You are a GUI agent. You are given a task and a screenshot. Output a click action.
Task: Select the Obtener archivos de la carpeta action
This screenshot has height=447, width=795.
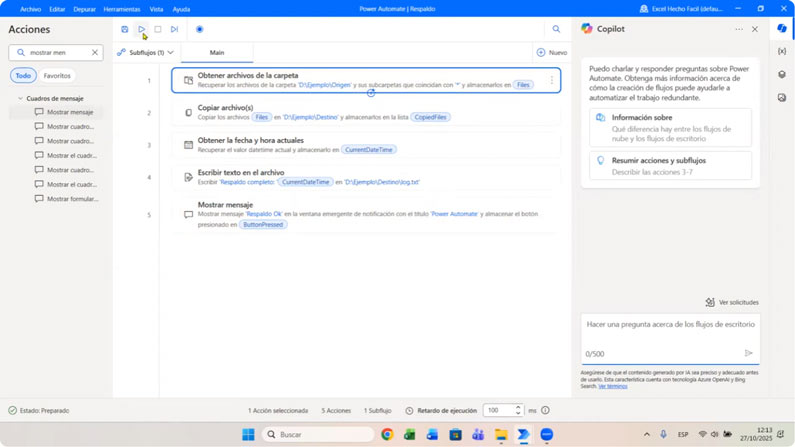tap(366, 80)
